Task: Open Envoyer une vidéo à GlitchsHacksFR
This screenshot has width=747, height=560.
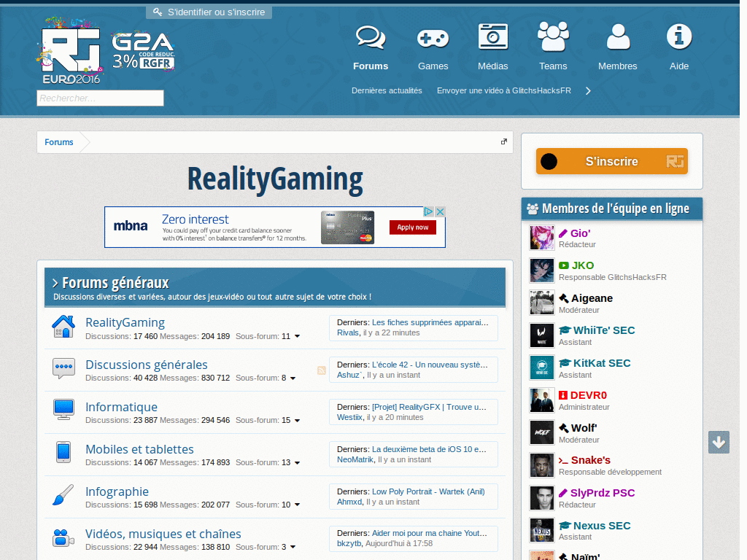Action: 504,90
